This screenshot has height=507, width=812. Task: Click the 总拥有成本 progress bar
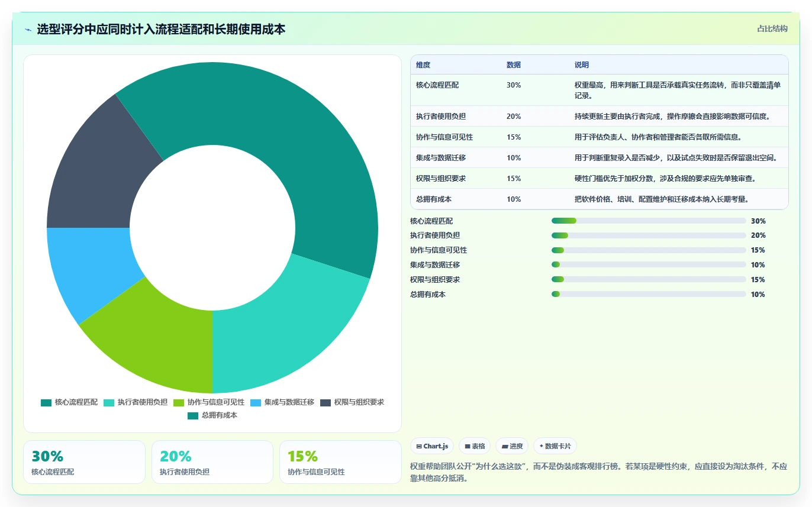(649, 295)
